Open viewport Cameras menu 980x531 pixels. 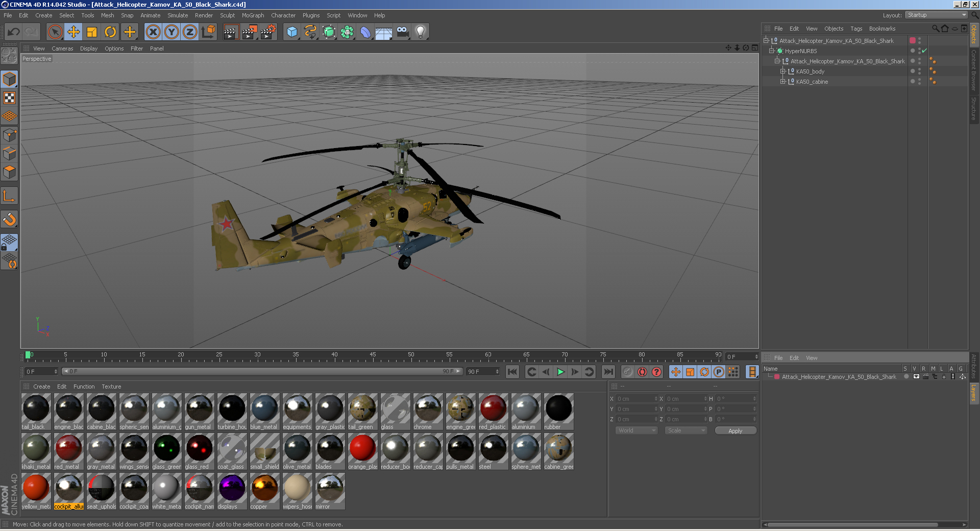coord(62,49)
